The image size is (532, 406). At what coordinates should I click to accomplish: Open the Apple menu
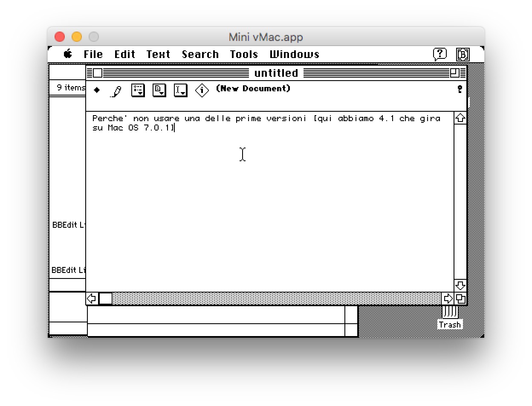click(68, 54)
